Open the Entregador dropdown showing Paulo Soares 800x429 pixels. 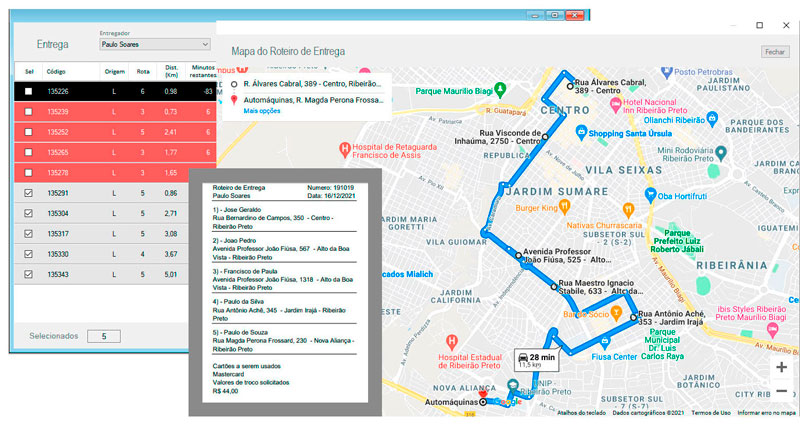pos(155,44)
